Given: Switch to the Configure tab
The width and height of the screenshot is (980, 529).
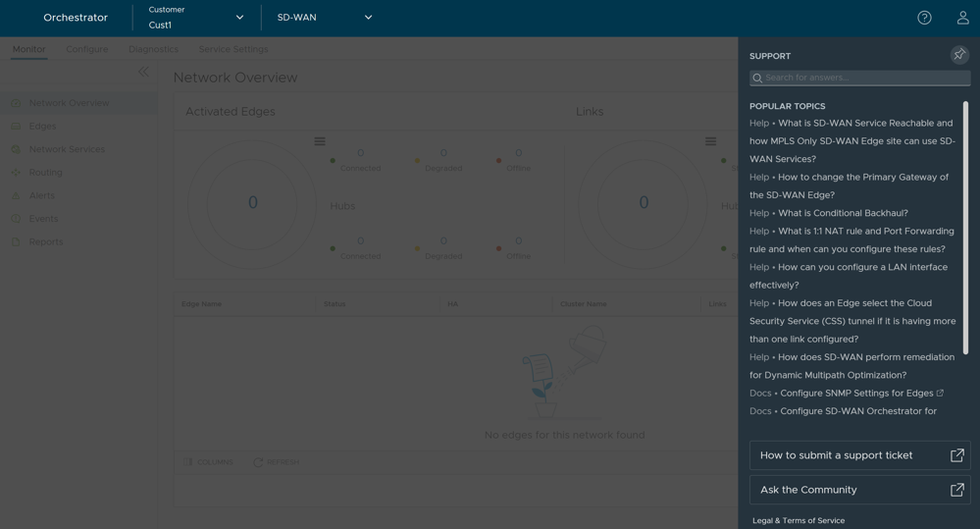Looking at the screenshot, I should pyautogui.click(x=87, y=49).
